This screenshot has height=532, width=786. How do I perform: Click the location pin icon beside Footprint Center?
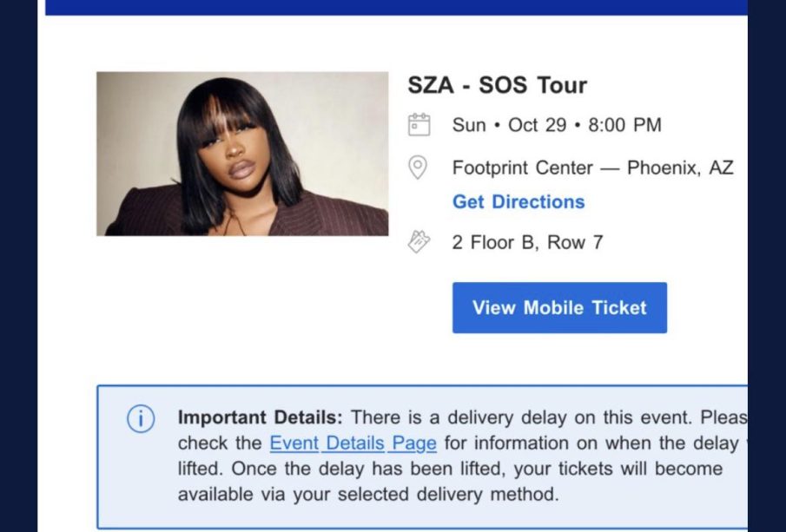coord(418,167)
